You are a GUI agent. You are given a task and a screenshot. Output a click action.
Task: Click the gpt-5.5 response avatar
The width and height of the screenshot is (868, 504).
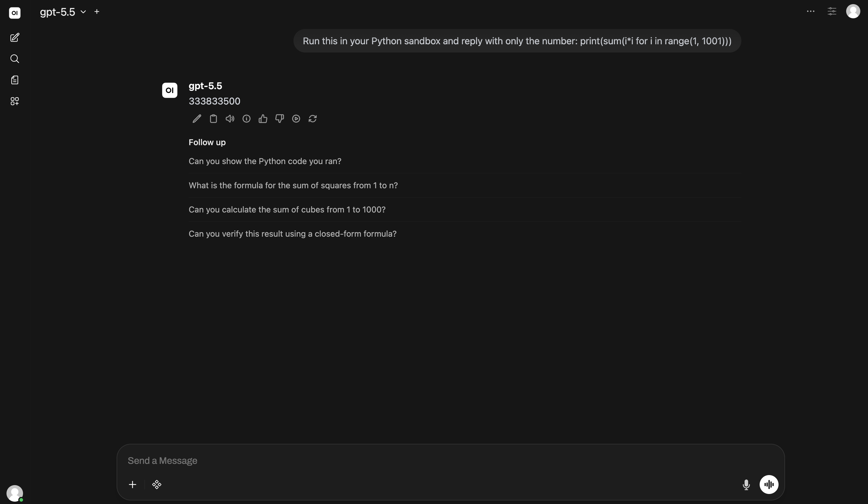[169, 90]
